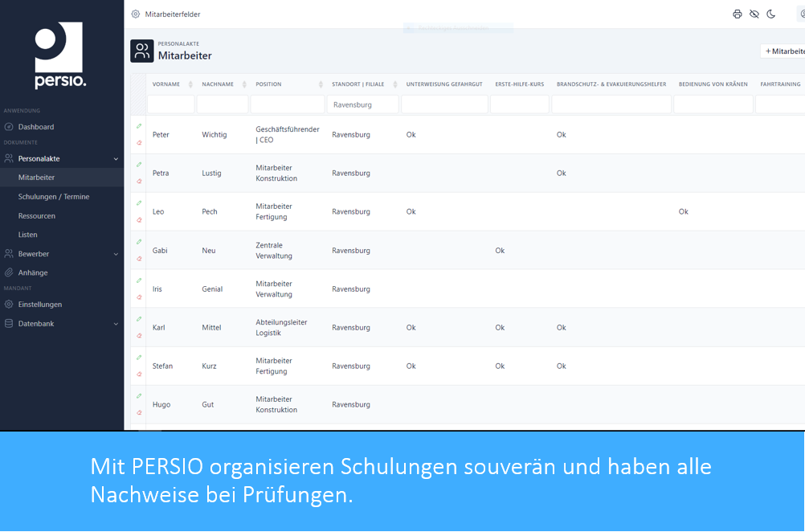Click the Brandschutz- & Evakuierungshelfer filter input
The height and width of the screenshot is (532, 805).
coord(611,104)
